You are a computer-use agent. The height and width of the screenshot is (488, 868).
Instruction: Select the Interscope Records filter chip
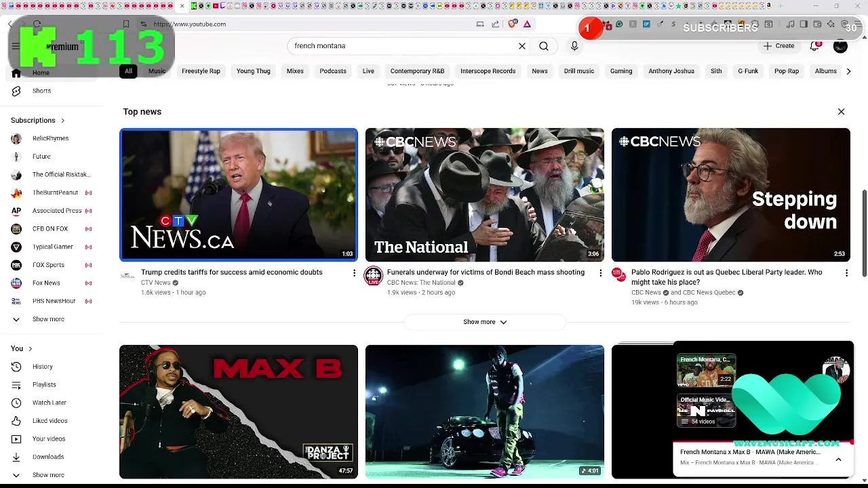[488, 71]
